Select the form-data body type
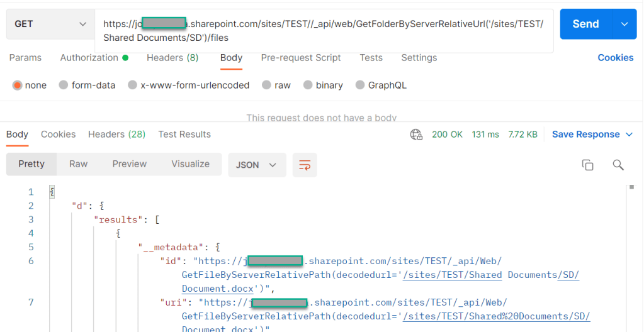 (x=64, y=86)
